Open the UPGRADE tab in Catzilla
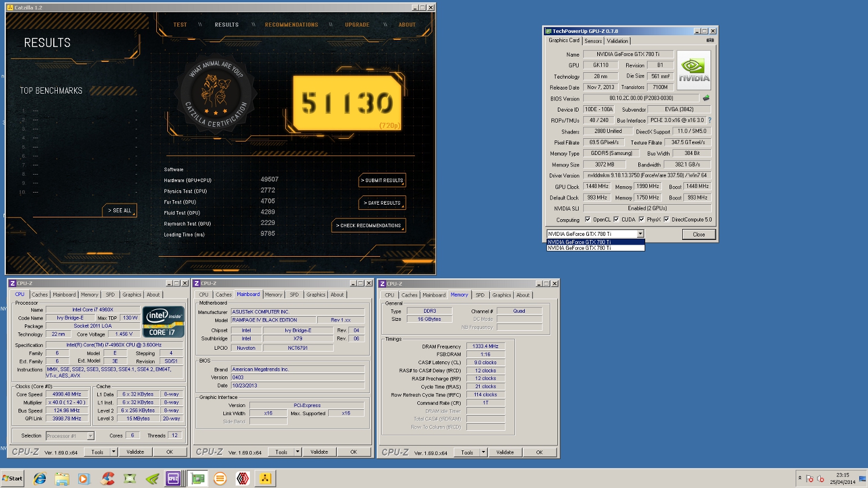The height and width of the screenshot is (488, 868). click(357, 25)
